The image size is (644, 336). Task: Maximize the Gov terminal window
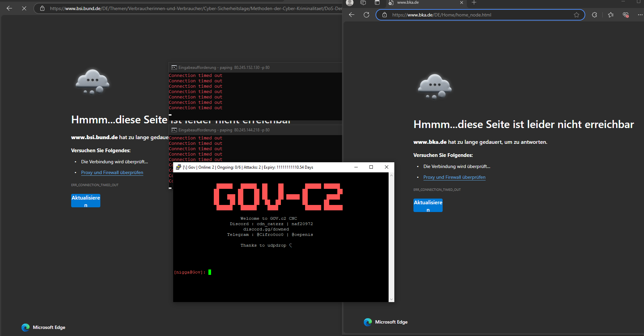[x=371, y=167]
